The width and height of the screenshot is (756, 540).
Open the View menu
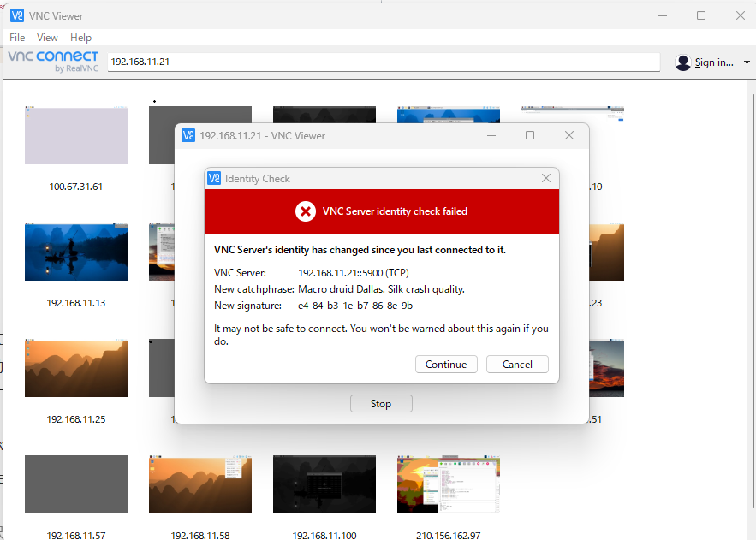click(47, 37)
